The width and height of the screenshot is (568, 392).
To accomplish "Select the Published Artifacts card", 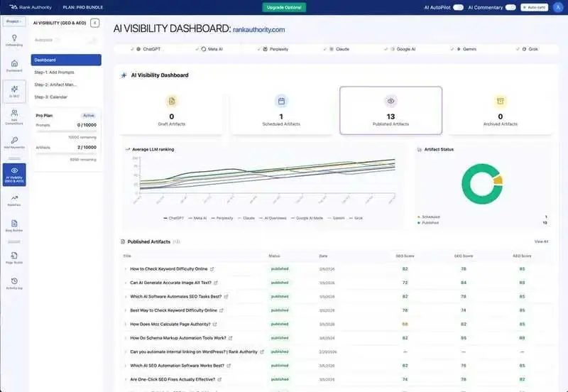I will tap(391, 111).
